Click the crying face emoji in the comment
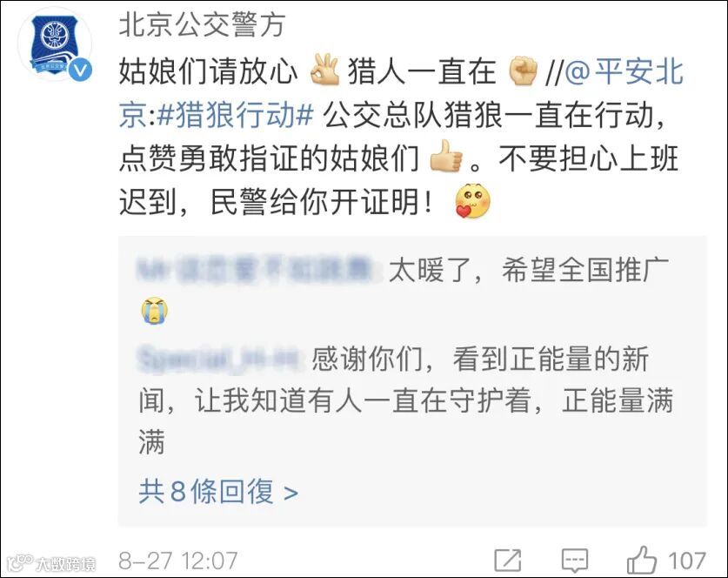The image size is (728, 578). [155, 311]
